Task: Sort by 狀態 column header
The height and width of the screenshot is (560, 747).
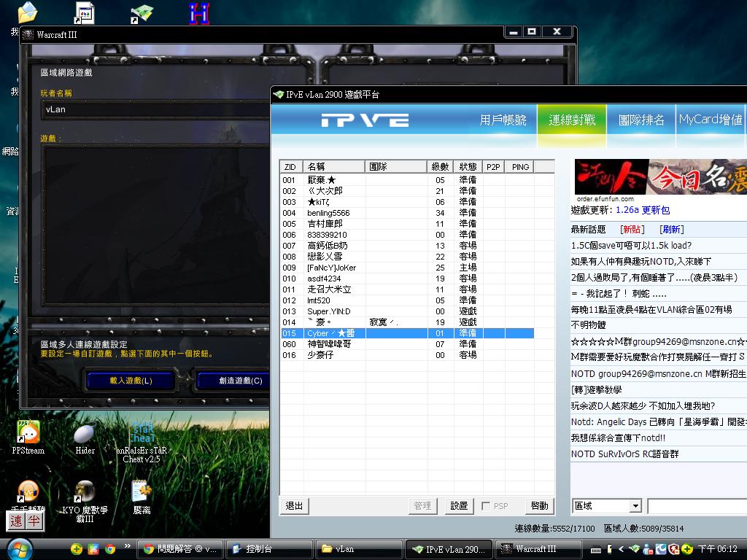Action: click(x=468, y=167)
